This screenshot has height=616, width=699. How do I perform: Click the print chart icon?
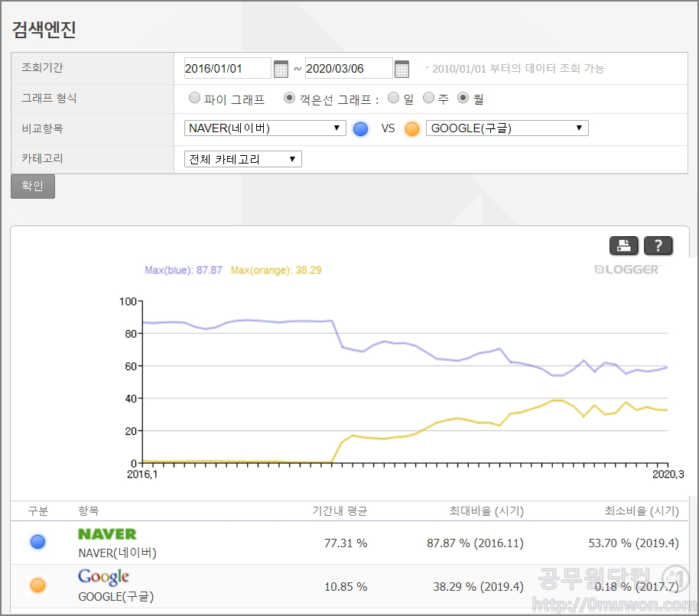623,245
